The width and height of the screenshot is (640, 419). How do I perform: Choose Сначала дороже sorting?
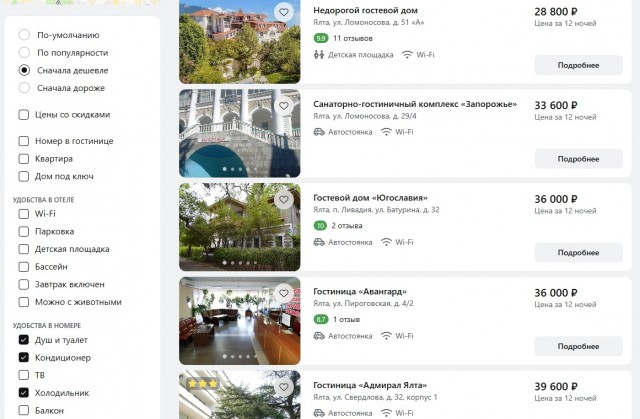point(24,88)
